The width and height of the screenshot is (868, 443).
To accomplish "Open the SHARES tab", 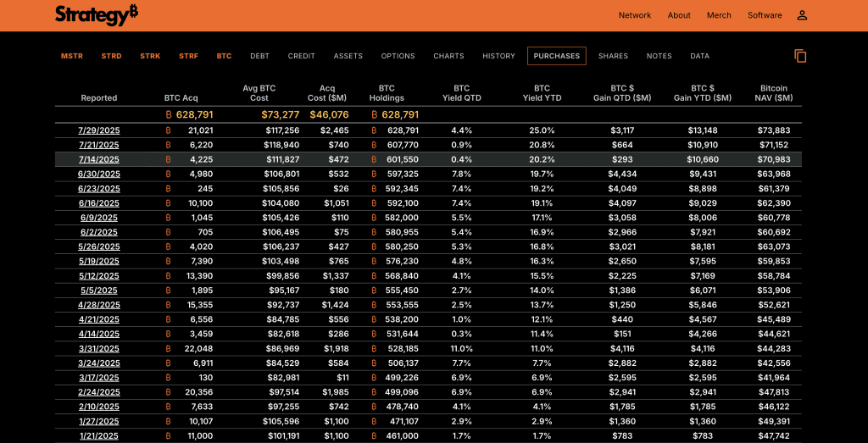I will pyautogui.click(x=614, y=56).
